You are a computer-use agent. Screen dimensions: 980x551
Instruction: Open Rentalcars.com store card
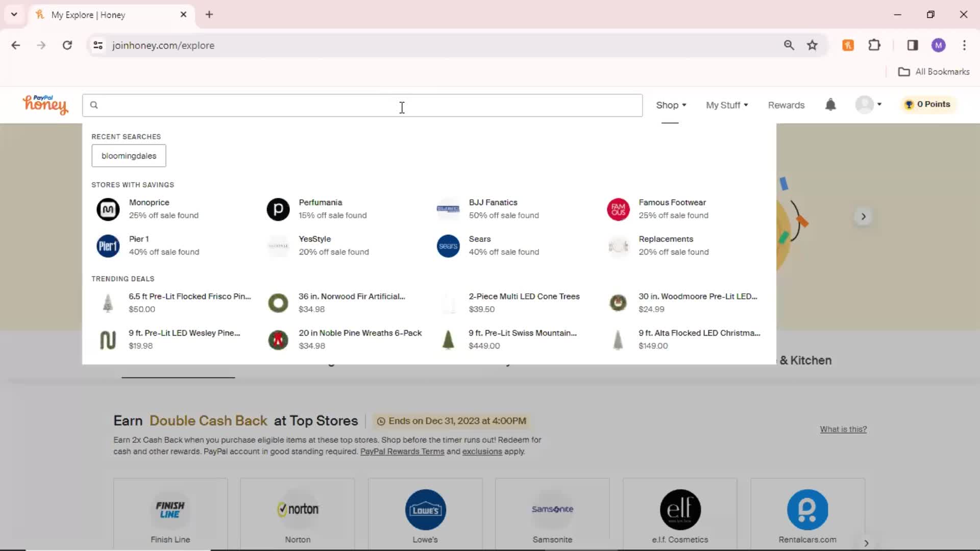807,514
